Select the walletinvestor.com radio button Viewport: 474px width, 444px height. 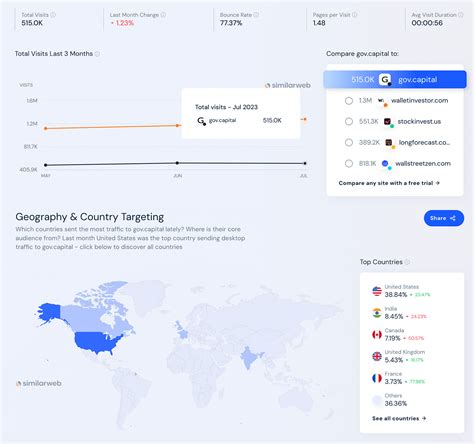pyautogui.click(x=349, y=101)
